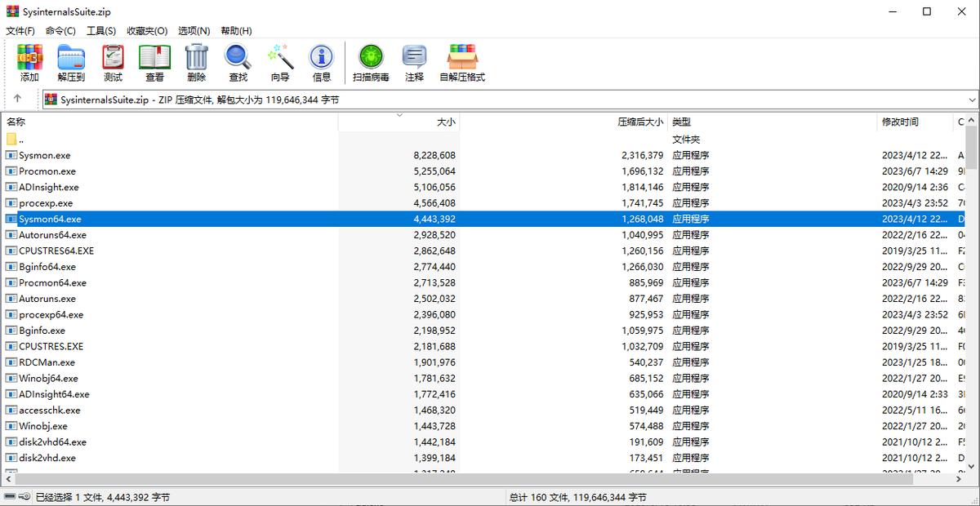
Task: Select the 测试 (Test) archive icon
Action: point(112,61)
